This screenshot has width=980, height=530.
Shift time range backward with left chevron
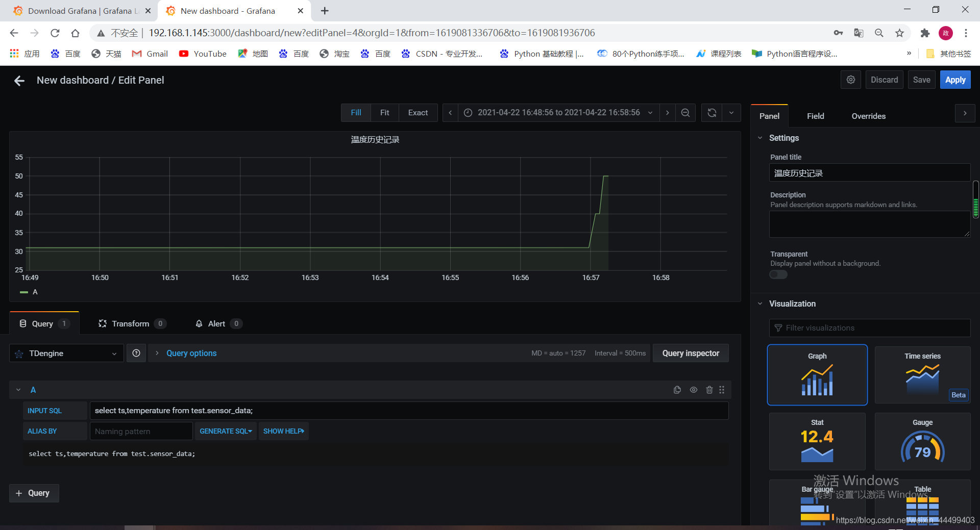(x=450, y=113)
